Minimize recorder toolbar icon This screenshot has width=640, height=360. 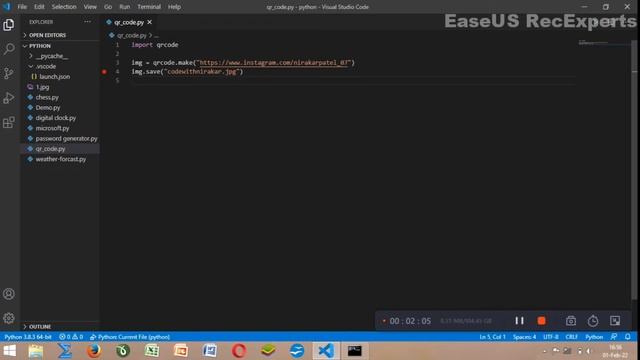pos(615,321)
